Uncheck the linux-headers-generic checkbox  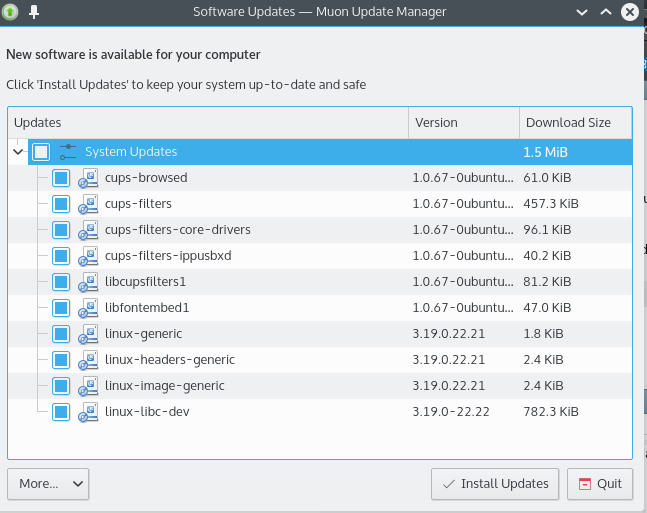click(61, 360)
